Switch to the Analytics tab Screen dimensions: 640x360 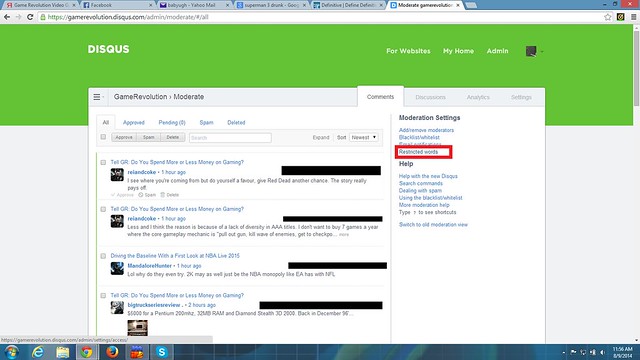(478, 98)
